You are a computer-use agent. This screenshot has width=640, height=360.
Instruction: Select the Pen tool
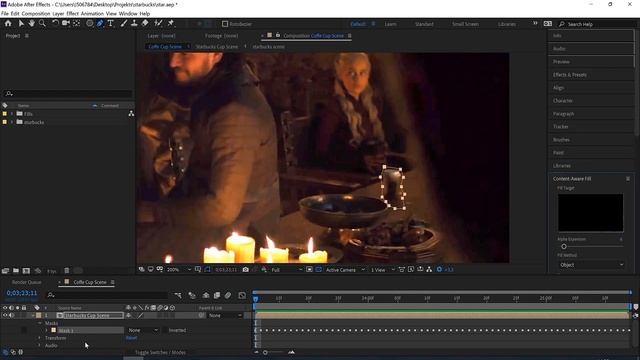(x=100, y=24)
